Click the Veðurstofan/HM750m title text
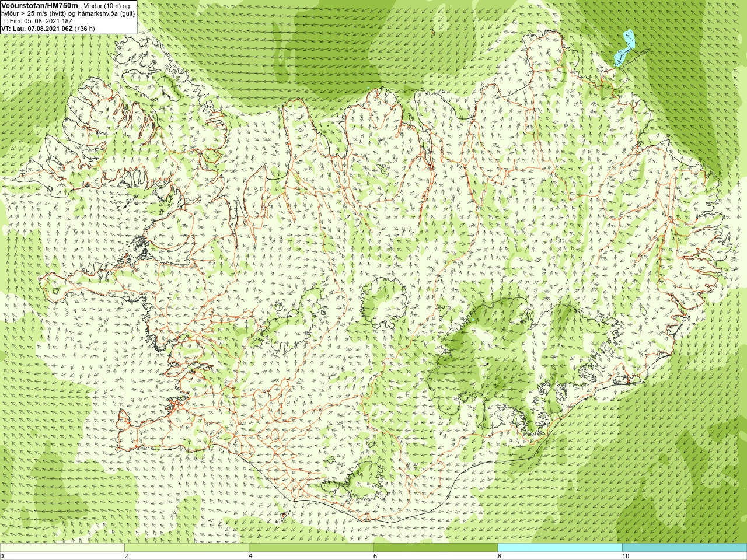 tap(39, 5)
